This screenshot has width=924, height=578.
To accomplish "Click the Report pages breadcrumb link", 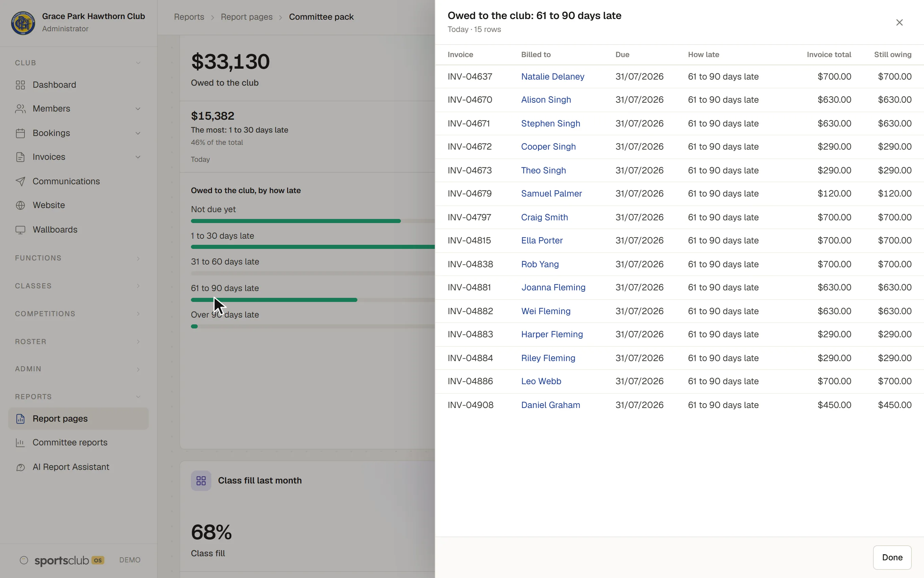I will point(247,17).
